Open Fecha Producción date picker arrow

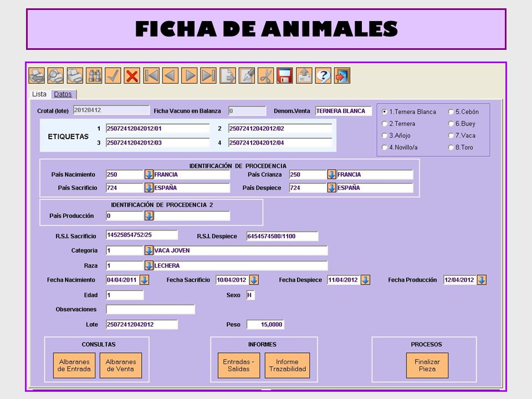pos(482,280)
